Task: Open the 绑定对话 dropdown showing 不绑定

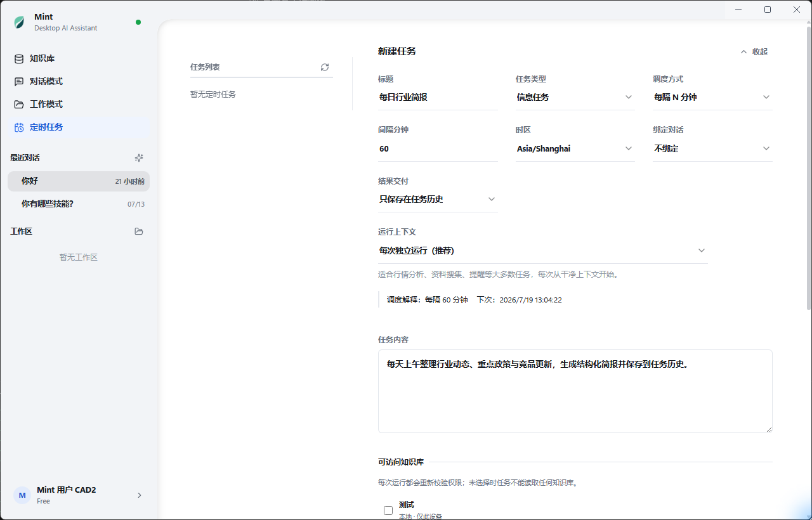Action: click(x=712, y=148)
